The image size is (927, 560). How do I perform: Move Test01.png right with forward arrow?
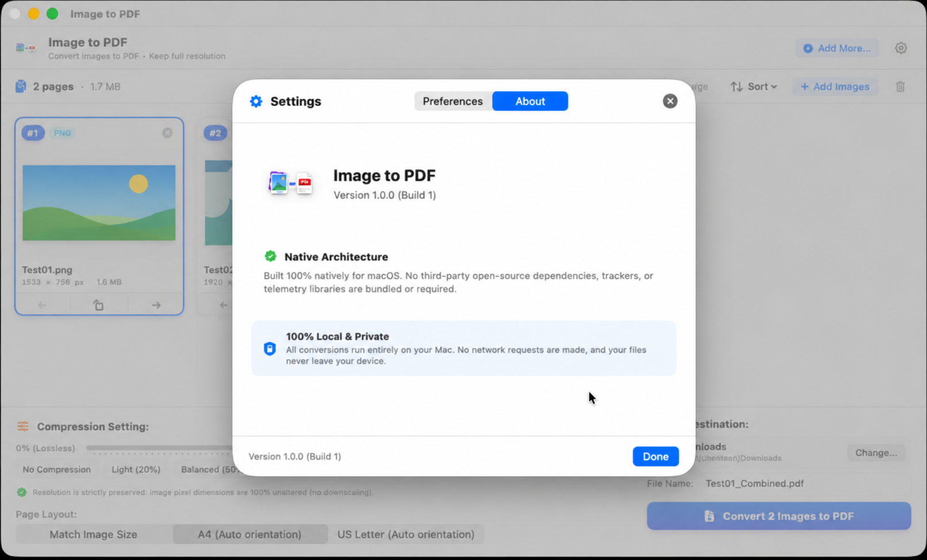[156, 305]
